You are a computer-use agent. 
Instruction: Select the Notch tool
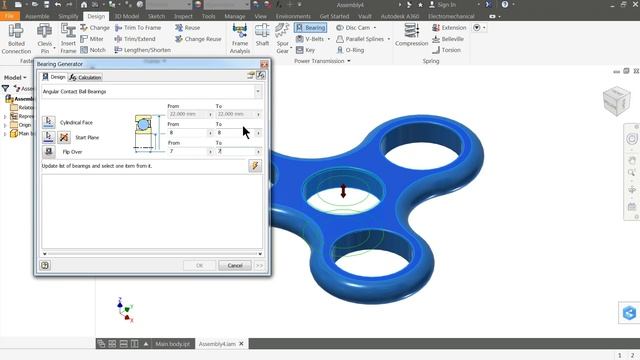[93, 50]
